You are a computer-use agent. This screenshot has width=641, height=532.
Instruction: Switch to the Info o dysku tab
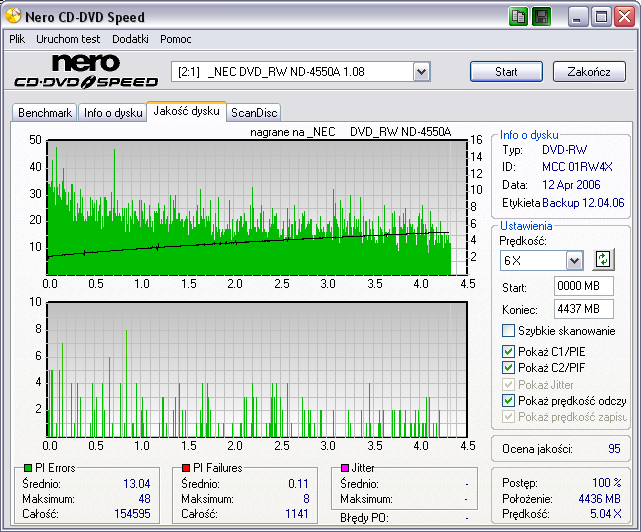pos(113,112)
